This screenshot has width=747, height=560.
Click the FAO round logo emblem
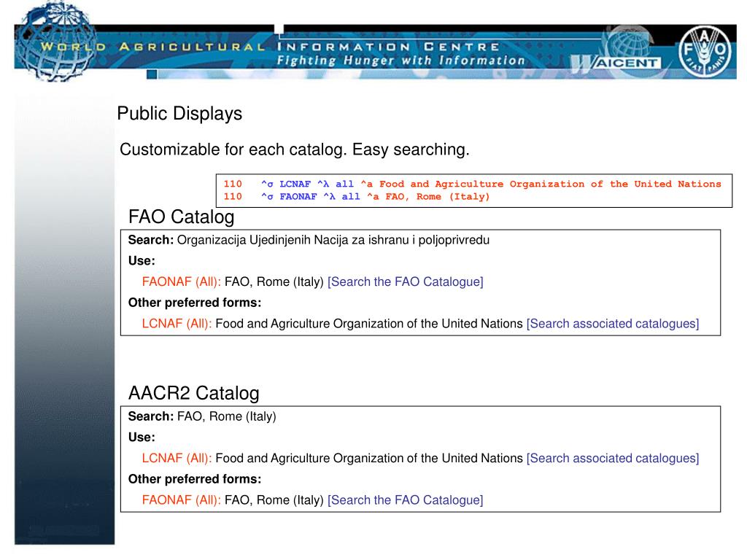[705, 51]
